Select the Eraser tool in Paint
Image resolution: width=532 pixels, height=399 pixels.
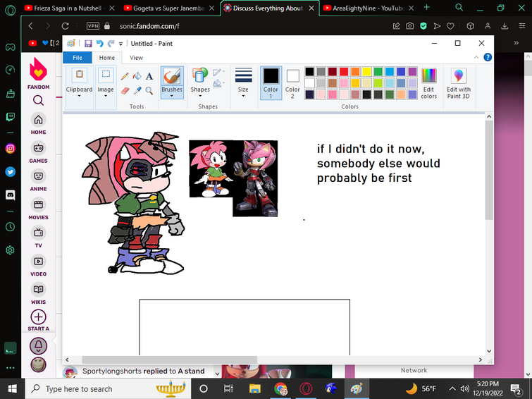[x=125, y=91]
